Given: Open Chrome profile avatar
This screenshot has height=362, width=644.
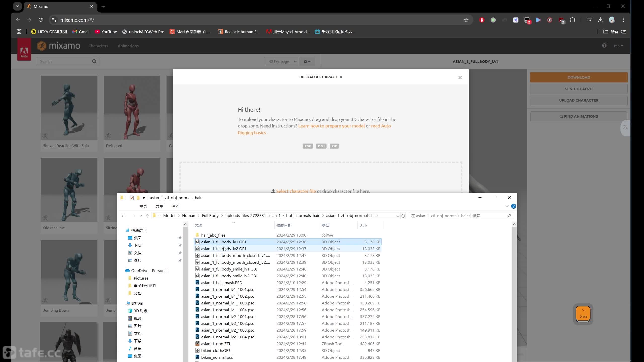Looking at the screenshot, I should 612,20.
